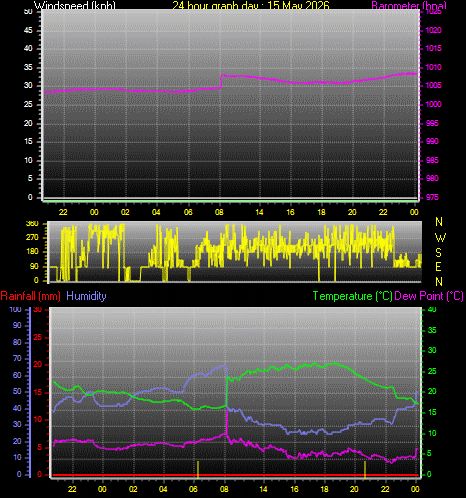Click the 995 barometer axis value
This screenshot has height=498, width=466.
tap(432, 123)
